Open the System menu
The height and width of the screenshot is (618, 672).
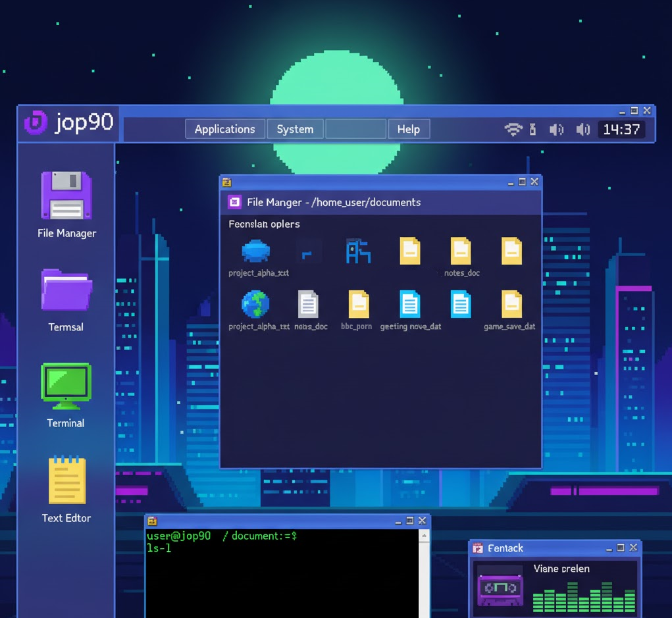coord(295,129)
